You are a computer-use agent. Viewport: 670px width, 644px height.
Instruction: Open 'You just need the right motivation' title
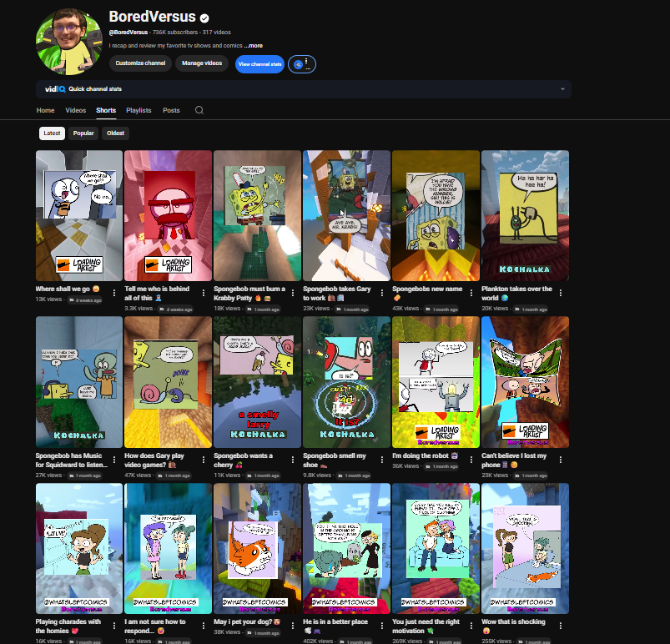426,626
